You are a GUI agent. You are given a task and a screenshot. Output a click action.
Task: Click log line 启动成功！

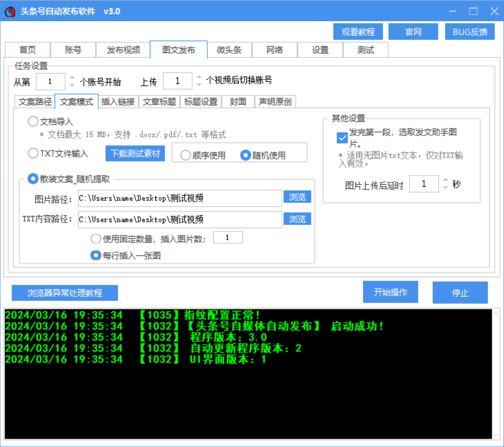pyautogui.click(x=194, y=326)
